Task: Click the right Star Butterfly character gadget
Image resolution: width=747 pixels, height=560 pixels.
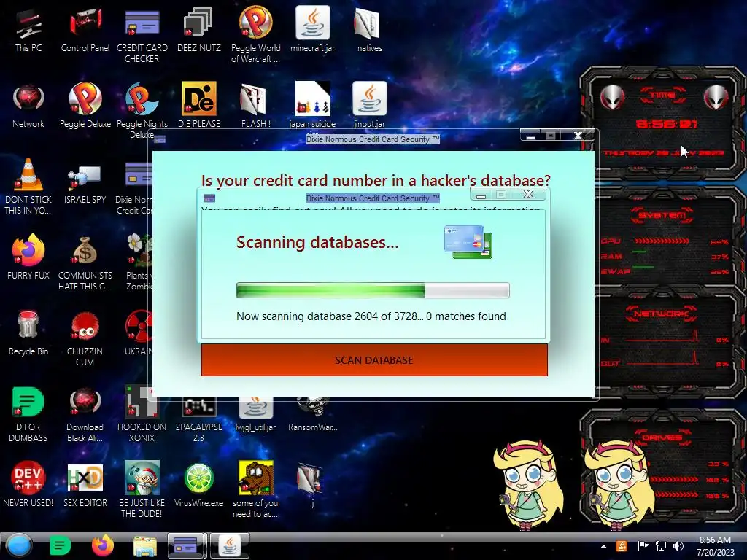Action: 619,484
